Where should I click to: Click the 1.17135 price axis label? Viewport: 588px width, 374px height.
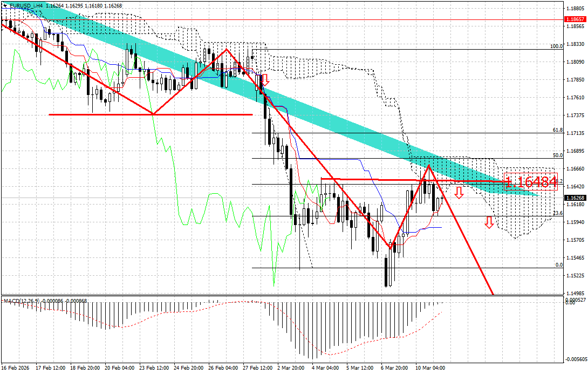(x=576, y=133)
